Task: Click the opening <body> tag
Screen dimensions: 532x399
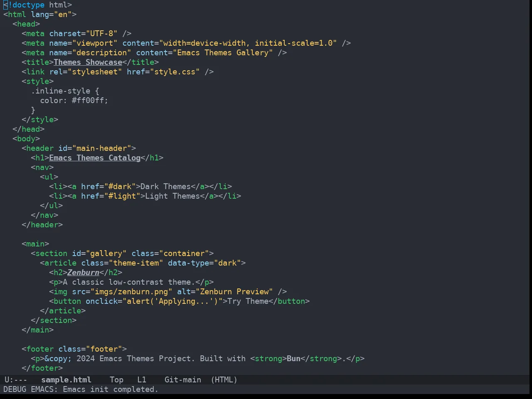Action: click(26, 139)
